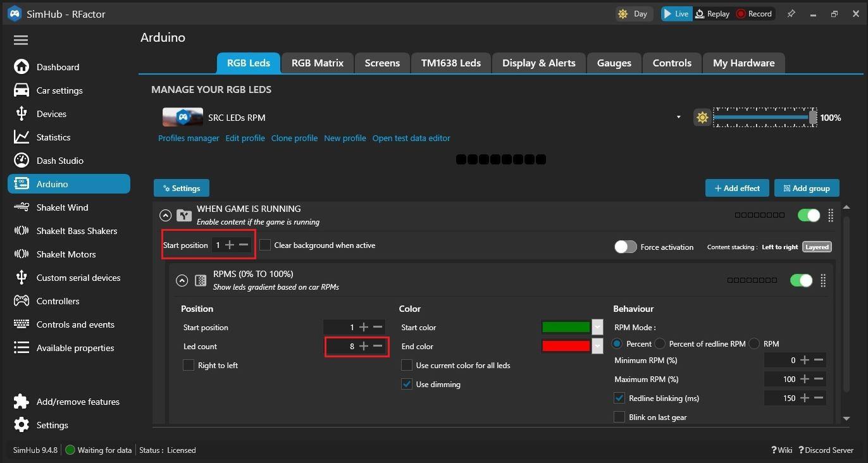Viewport: 868px width, 463px height.
Task: Toggle When Game Is Running enable switch
Action: click(x=809, y=215)
